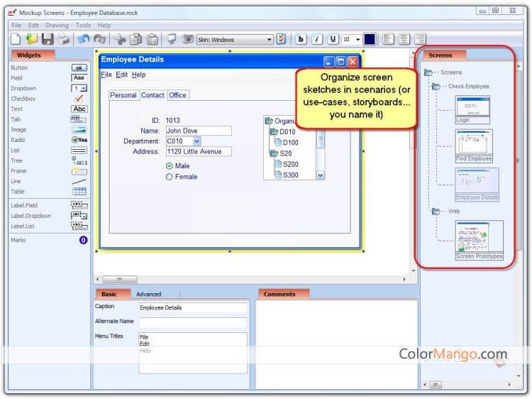Click the Office tab in mockup

coord(177,95)
